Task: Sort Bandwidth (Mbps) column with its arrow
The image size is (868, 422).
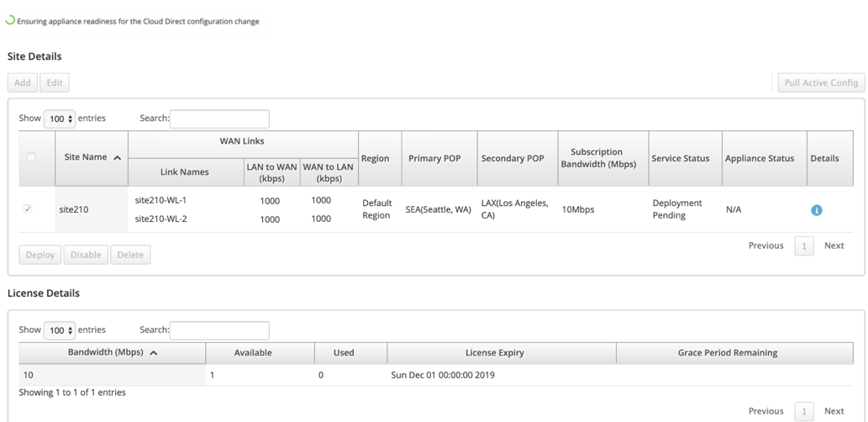Action: 153,353
